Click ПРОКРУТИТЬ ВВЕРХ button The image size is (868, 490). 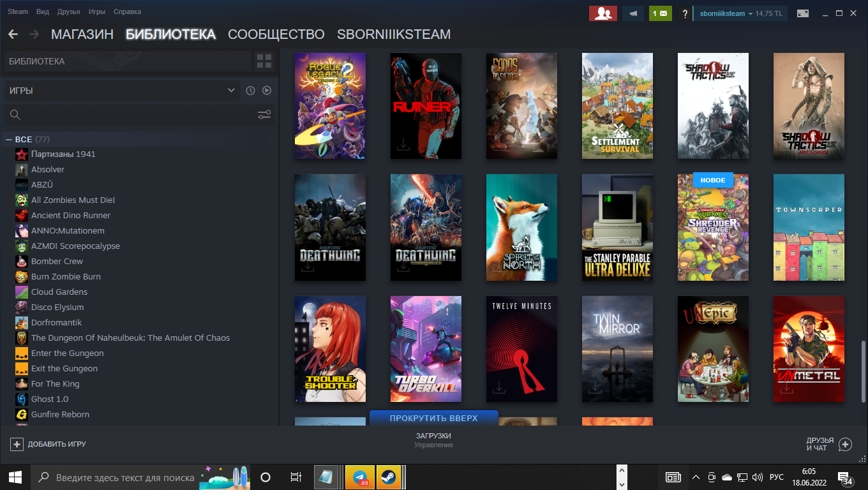[x=434, y=418]
